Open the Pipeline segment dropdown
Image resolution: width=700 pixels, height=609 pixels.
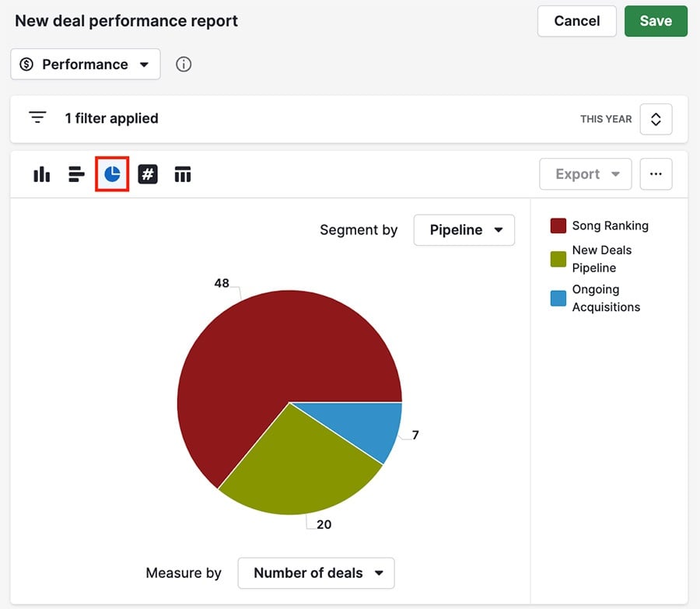pos(464,230)
